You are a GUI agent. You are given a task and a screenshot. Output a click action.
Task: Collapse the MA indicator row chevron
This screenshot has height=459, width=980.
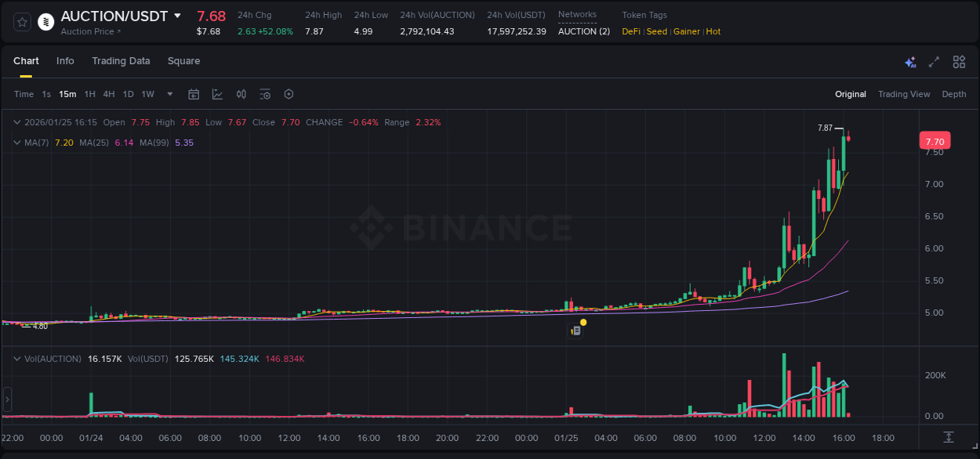[16, 143]
